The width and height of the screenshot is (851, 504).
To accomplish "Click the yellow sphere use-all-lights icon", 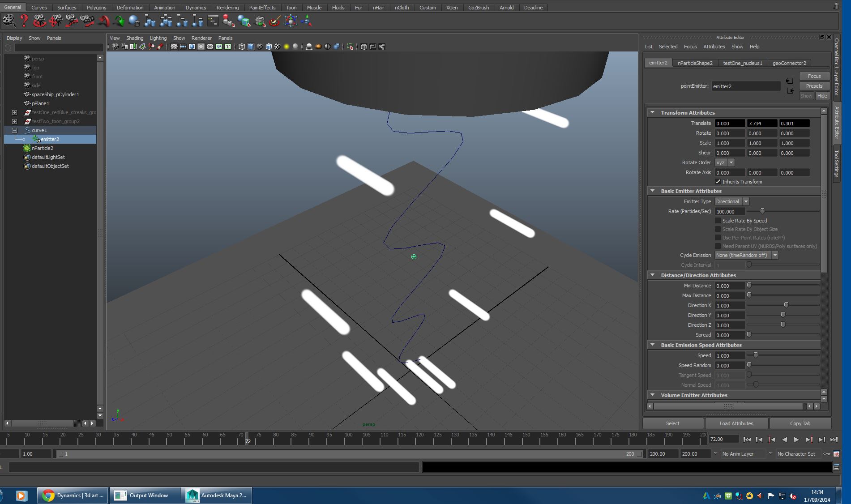I will point(287,47).
